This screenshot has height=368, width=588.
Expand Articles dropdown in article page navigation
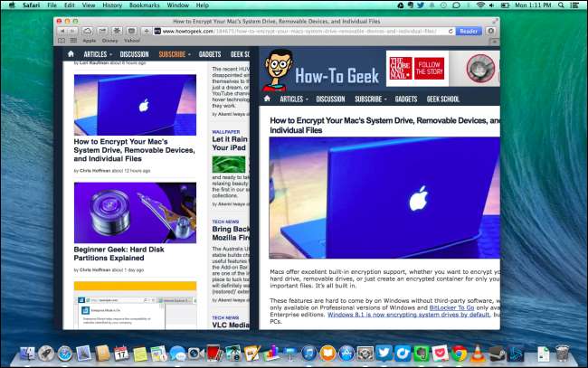[x=294, y=99]
